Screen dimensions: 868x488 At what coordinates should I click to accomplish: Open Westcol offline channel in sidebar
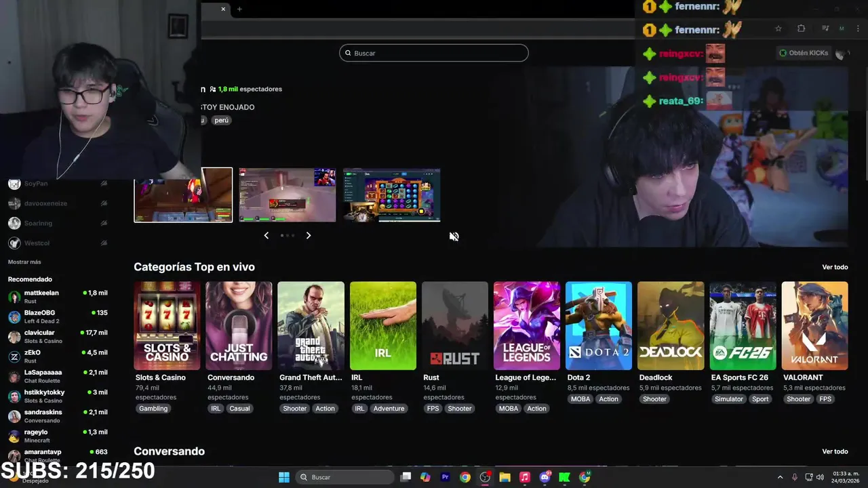pyautogui.click(x=58, y=243)
